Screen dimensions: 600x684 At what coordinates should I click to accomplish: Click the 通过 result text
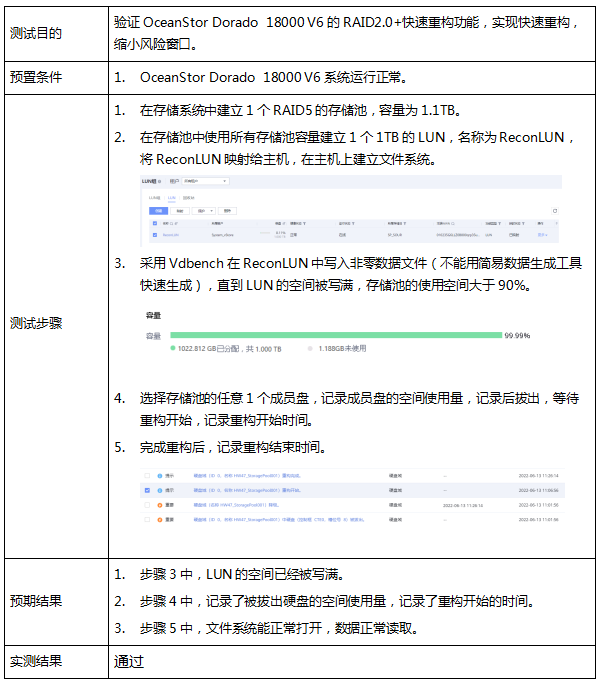(129, 661)
